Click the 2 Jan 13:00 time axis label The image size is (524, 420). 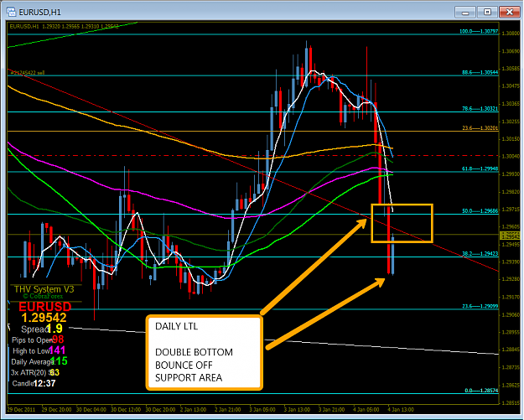[194, 409]
